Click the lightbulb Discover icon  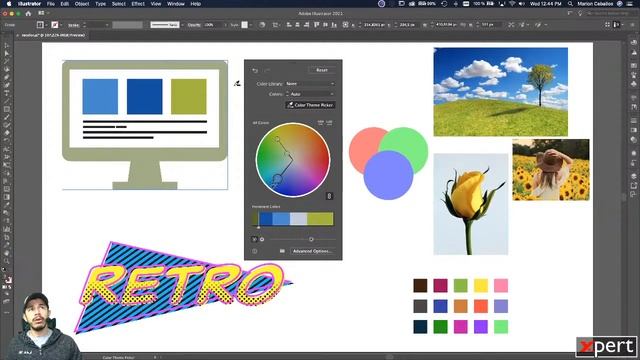click(580, 13)
